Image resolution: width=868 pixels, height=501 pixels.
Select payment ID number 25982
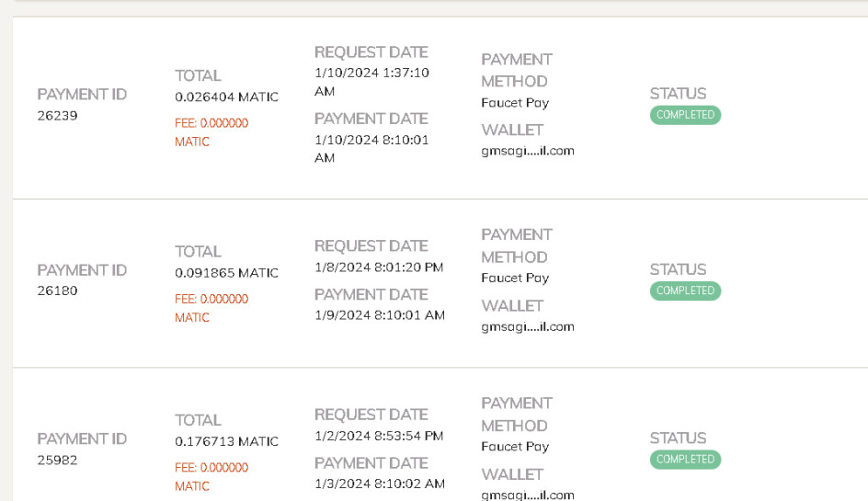tap(58, 460)
